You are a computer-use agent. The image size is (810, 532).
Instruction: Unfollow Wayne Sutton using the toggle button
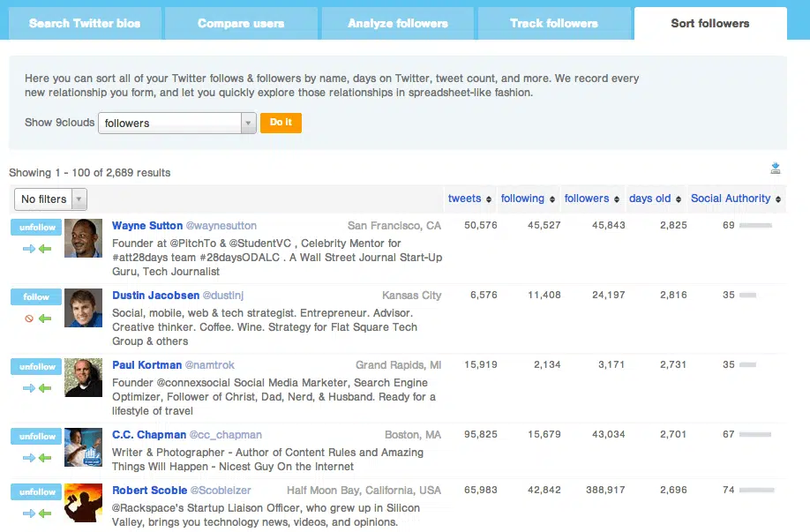37,228
